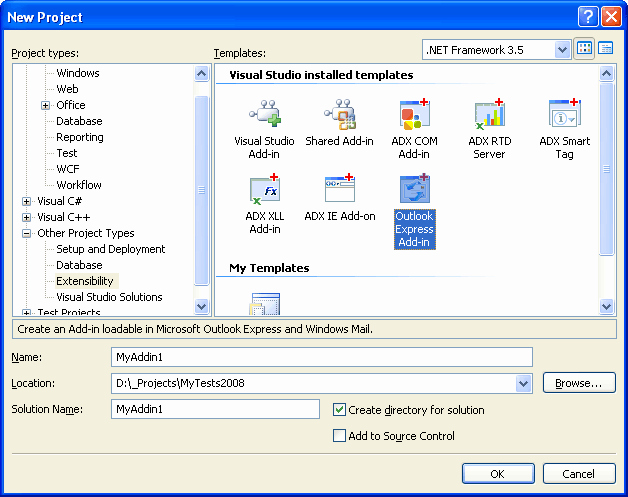Select the ADX IE Add-on template icon
The image size is (628, 497).
pyautogui.click(x=340, y=188)
